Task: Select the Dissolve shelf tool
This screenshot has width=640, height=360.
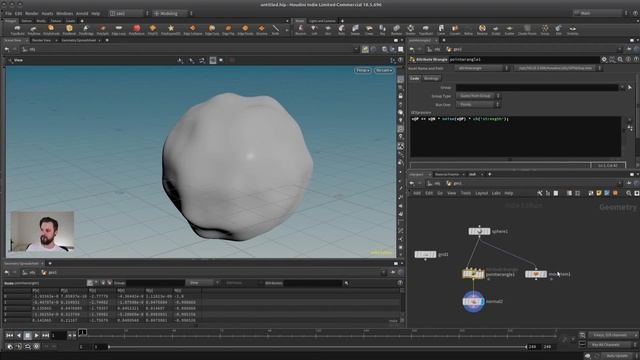Action: (x=262, y=29)
